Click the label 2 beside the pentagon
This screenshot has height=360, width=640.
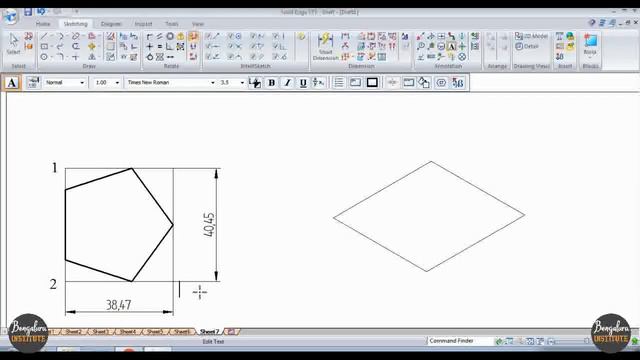tap(53, 284)
